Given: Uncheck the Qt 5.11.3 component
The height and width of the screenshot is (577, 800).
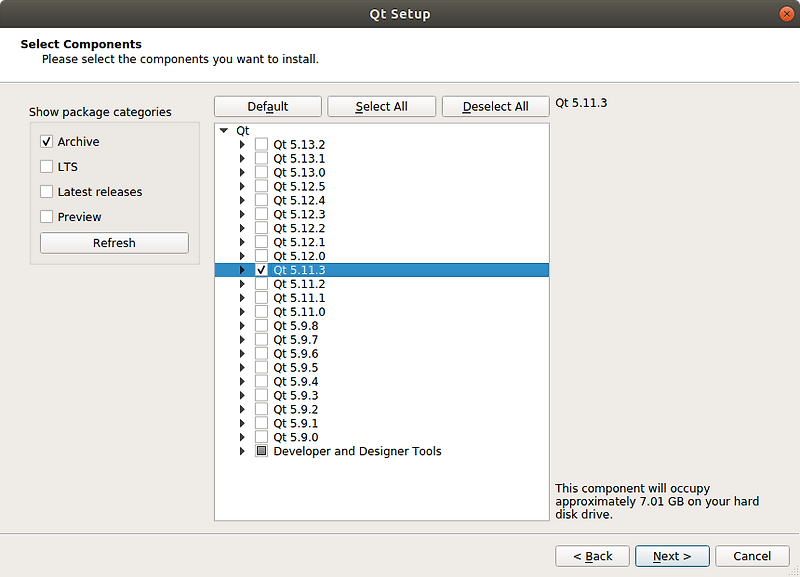Looking at the screenshot, I should tap(261, 269).
